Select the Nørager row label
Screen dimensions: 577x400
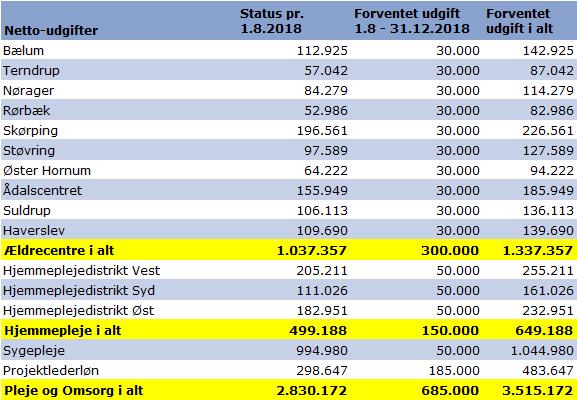click(x=28, y=91)
